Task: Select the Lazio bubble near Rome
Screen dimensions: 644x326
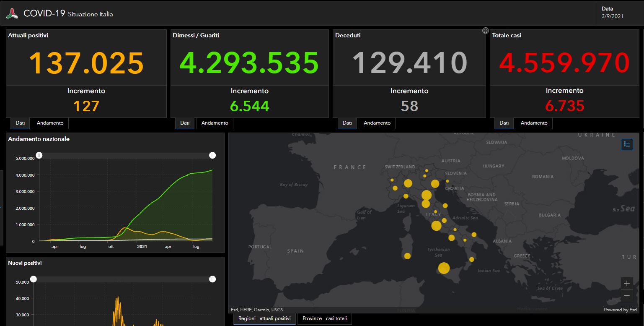Action: (x=436, y=226)
